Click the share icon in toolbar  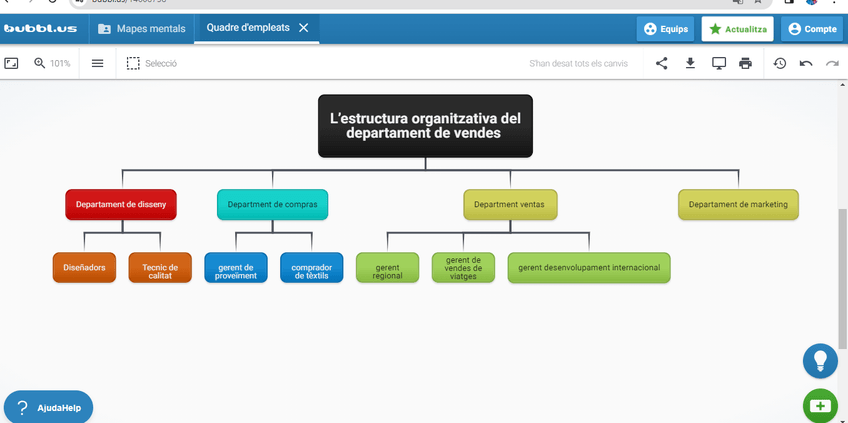tap(662, 63)
